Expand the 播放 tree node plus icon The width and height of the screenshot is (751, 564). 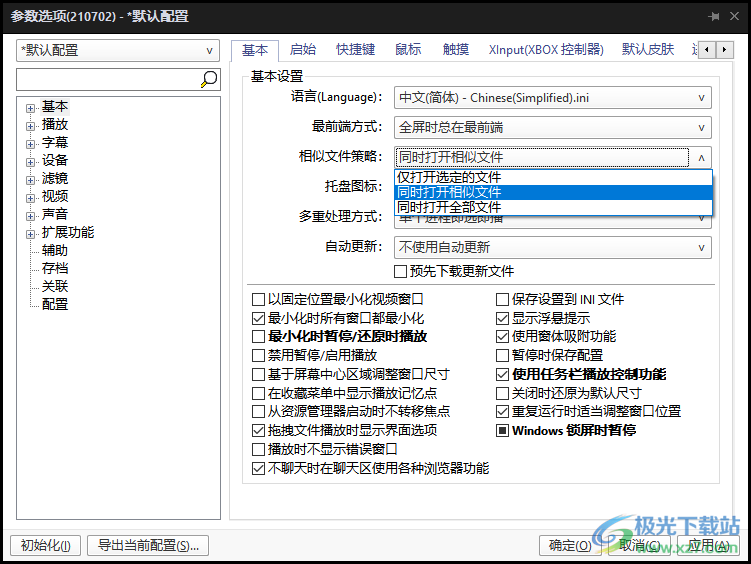[31, 125]
